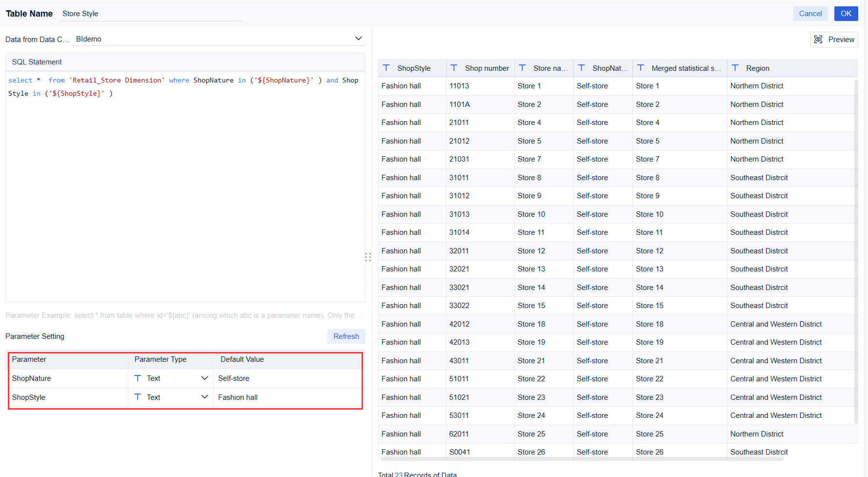
Task: Click the preview table's vertical scrollbar
Action: (x=857, y=244)
